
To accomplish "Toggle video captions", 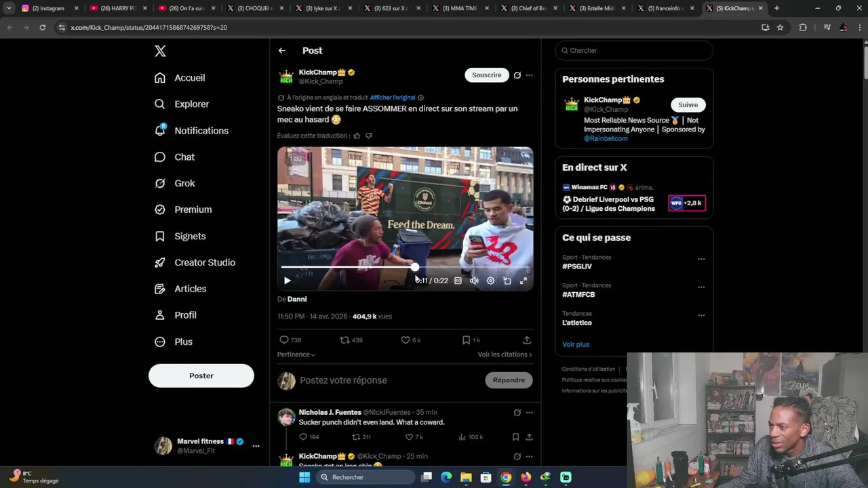I will [458, 281].
